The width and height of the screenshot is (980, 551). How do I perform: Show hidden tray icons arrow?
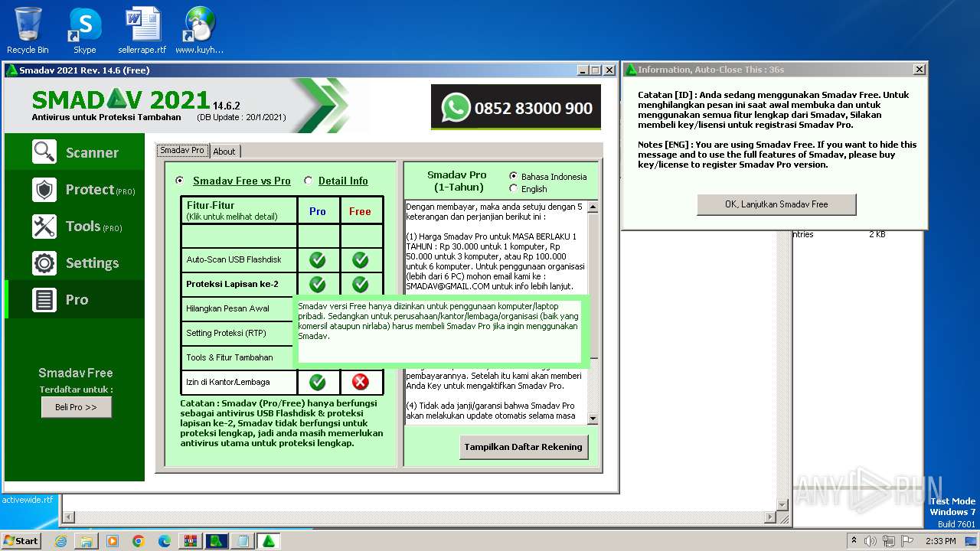point(854,541)
